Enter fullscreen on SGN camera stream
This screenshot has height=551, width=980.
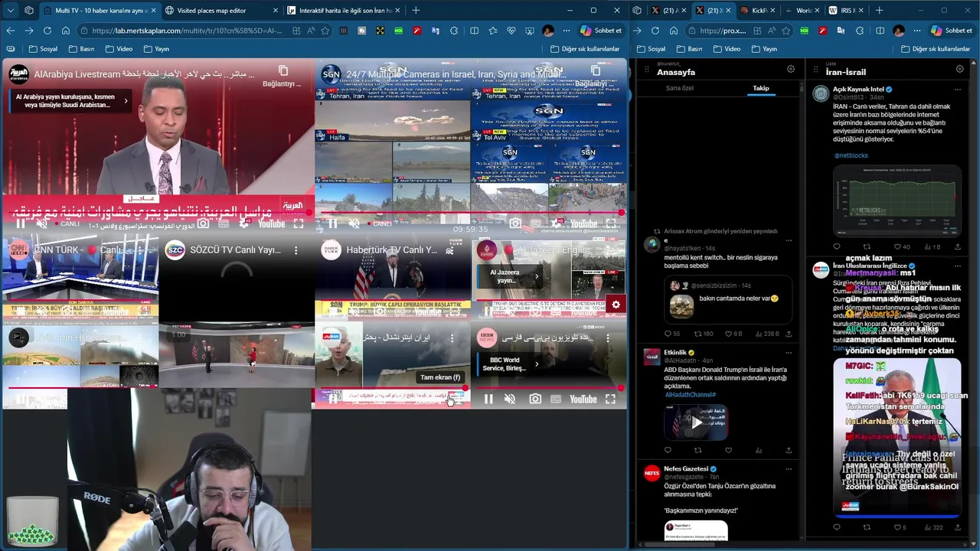click(611, 224)
